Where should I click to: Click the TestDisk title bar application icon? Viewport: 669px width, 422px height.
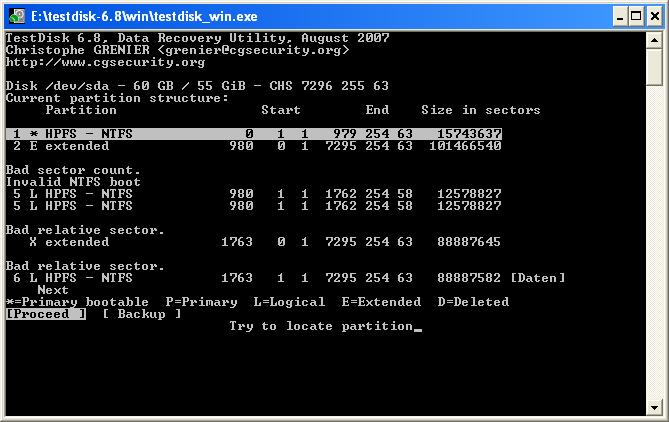[x=17, y=16]
